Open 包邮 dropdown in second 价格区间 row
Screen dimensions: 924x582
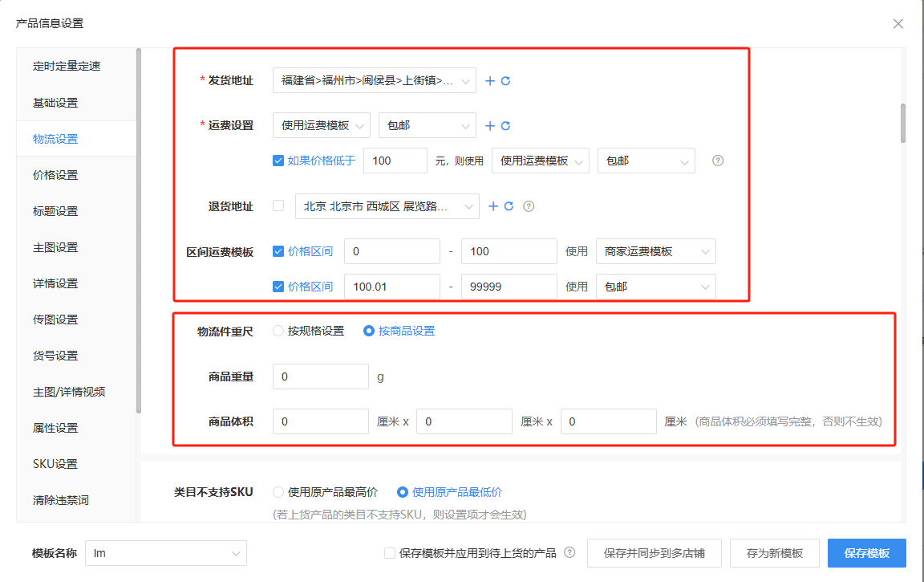[x=656, y=287]
